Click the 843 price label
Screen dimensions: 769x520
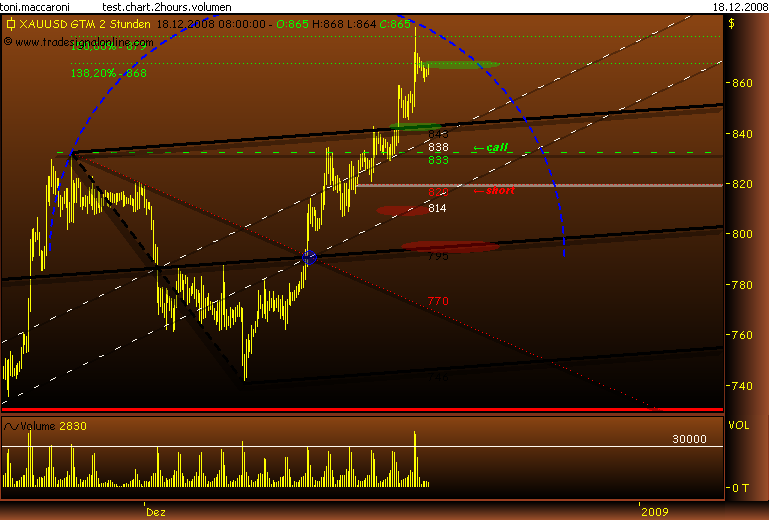click(438, 134)
